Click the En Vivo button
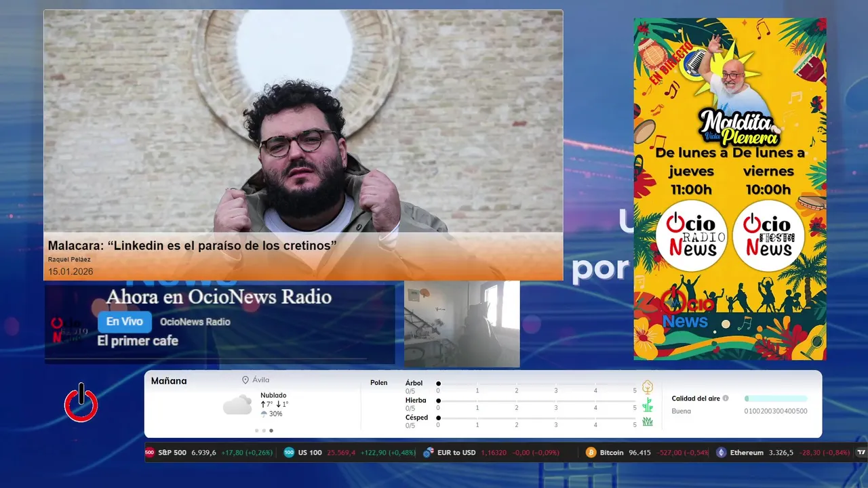The image size is (868, 488). tap(125, 322)
